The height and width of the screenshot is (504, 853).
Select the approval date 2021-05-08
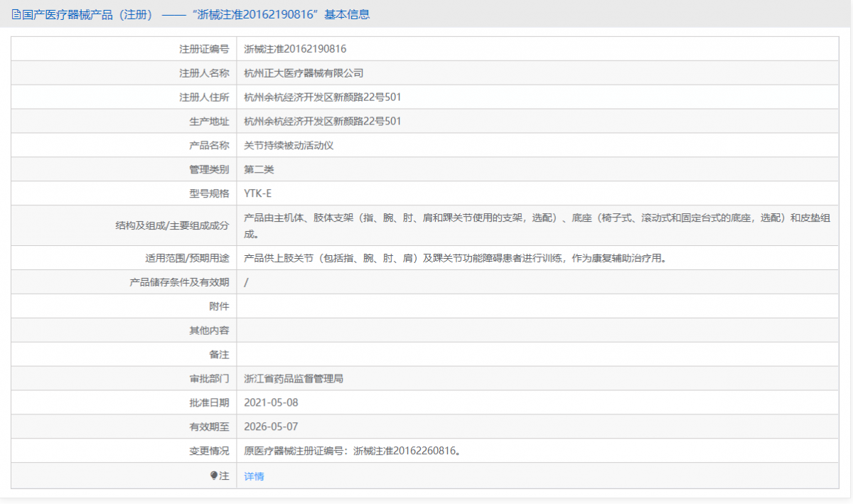(271, 403)
